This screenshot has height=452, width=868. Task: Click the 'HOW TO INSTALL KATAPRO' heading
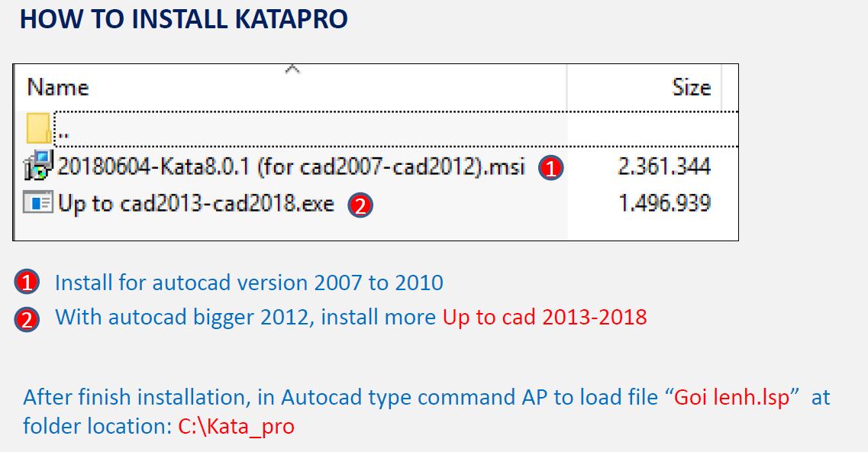(x=184, y=19)
